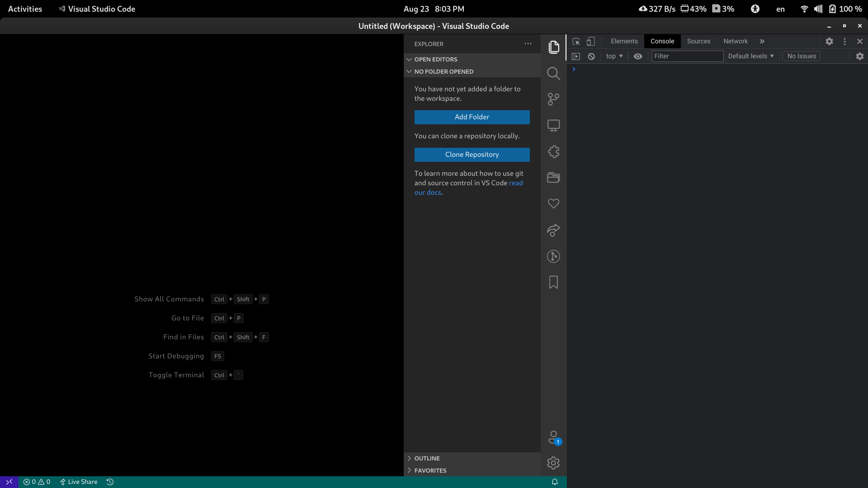Viewport: 868px width, 488px height.
Task: Open the Search view in the sidebar
Action: point(553,73)
